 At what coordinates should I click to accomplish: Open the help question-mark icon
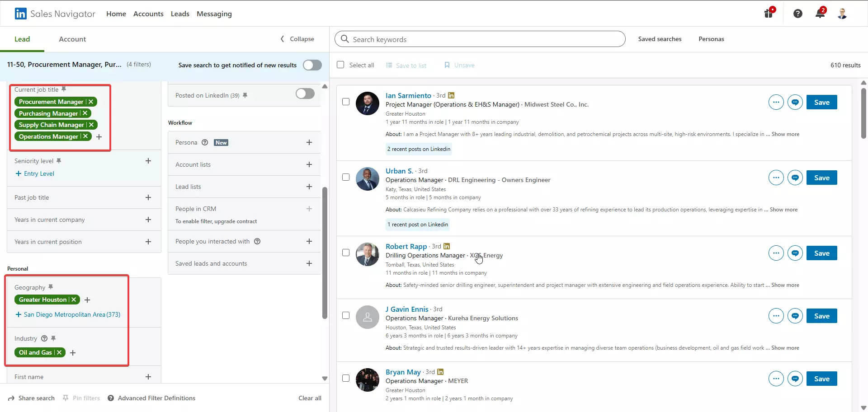pos(797,13)
